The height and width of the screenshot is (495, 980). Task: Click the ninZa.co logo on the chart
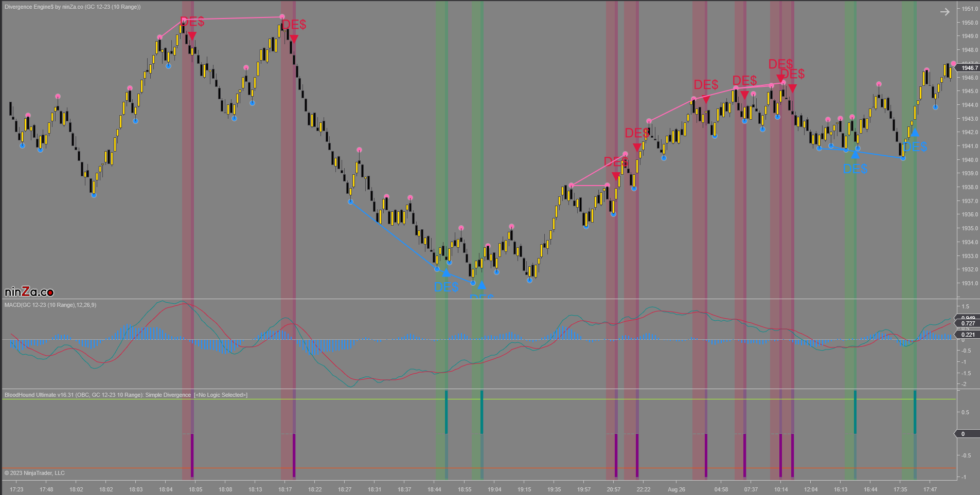[29, 292]
